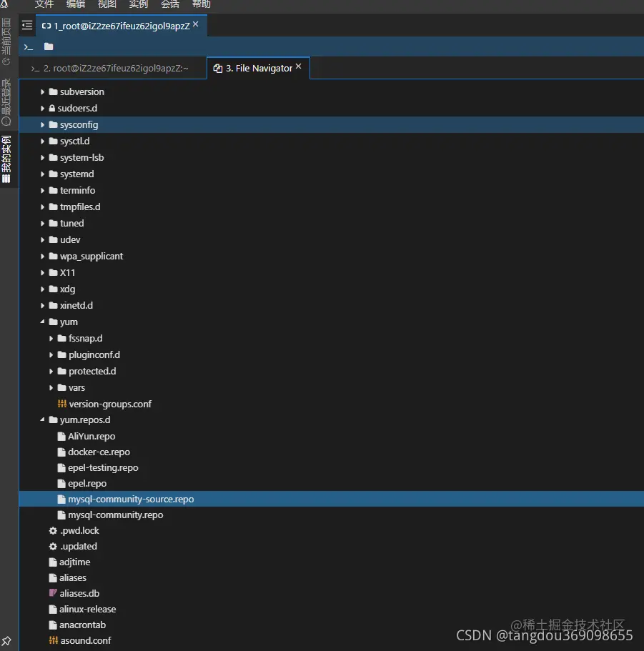Viewport: 644px width, 651px height.
Task: Expand the tmpfiles.d folder arrow
Action: pos(42,207)
